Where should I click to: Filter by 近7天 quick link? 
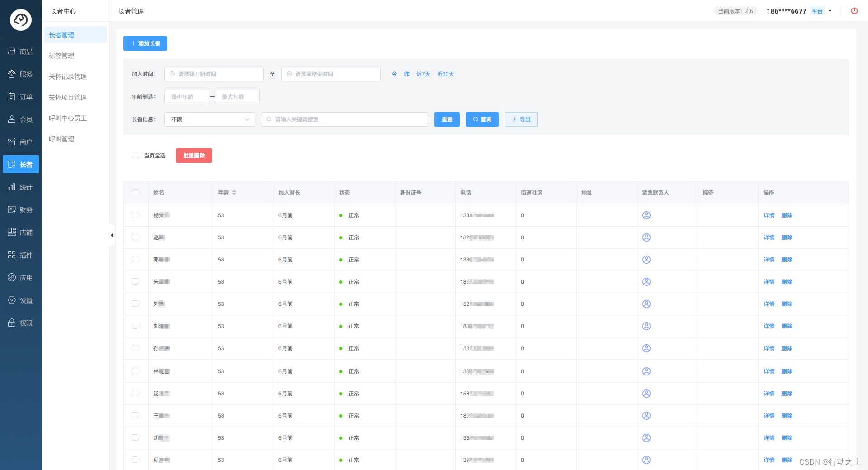(x=423, y=74)
